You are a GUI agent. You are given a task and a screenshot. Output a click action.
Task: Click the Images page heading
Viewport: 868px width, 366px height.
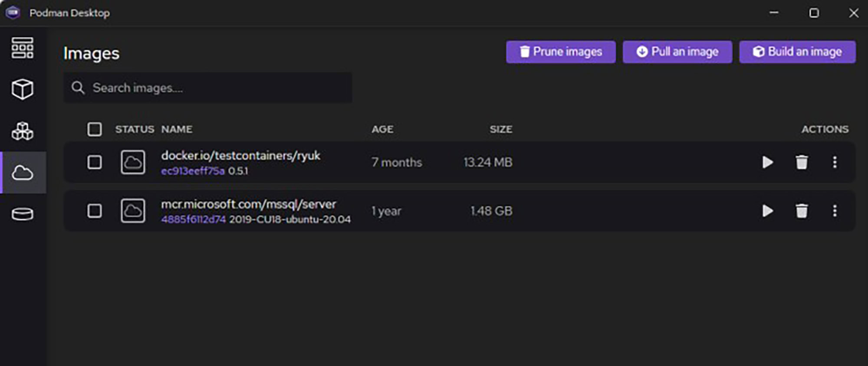pos(91,53)
